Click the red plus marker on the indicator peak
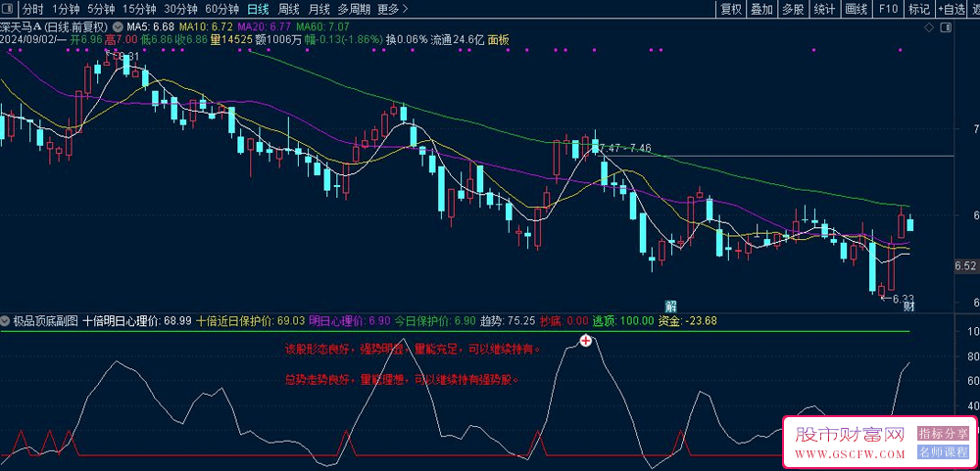Image resolution: width=980 pixels, height=471 pixels. [x=586, y=341]
